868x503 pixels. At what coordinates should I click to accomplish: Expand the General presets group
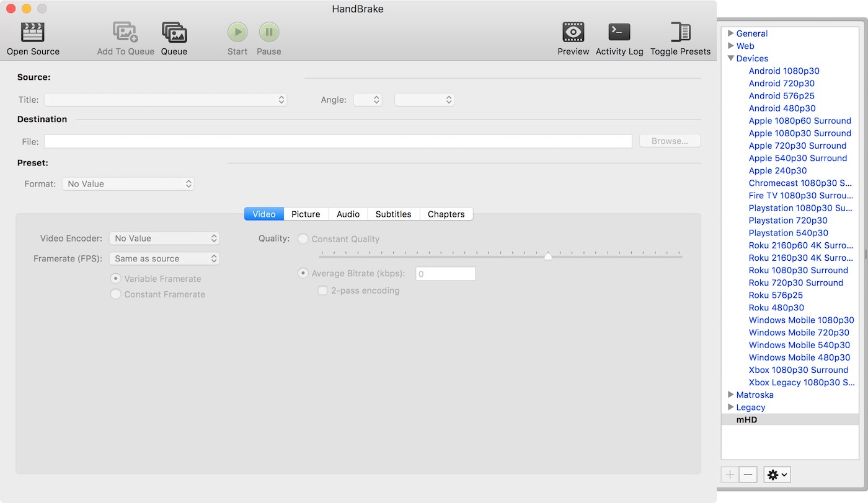pyautogui.click(x=731, y=33)
